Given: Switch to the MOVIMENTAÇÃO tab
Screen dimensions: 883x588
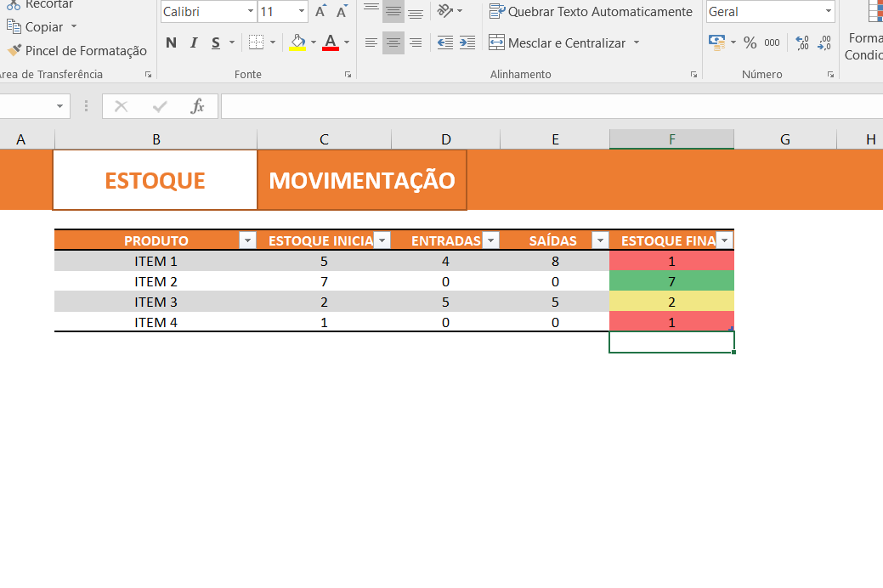Looking at the screenshot, I should tap(360, 180).
